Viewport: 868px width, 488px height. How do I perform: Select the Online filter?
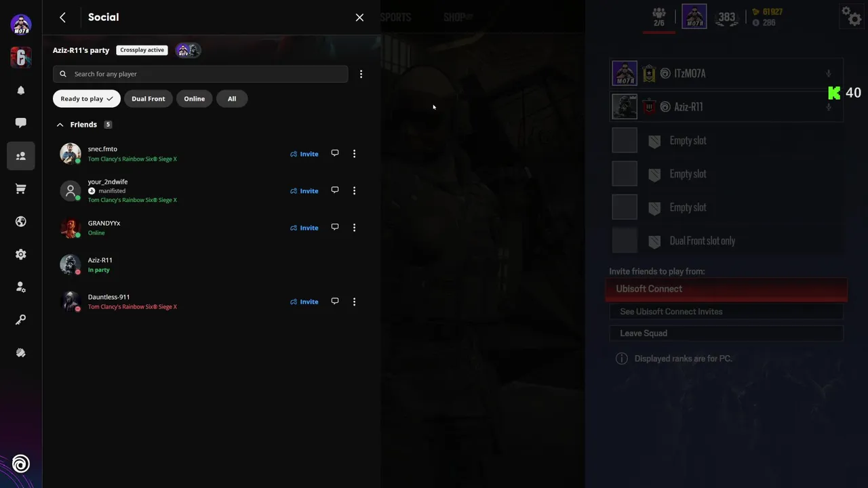coord(194,99)
